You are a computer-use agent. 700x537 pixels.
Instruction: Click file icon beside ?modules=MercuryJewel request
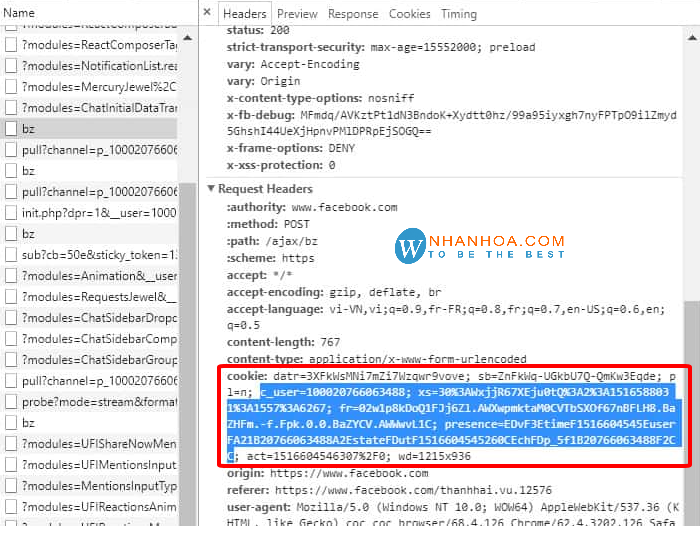point(11,87)
